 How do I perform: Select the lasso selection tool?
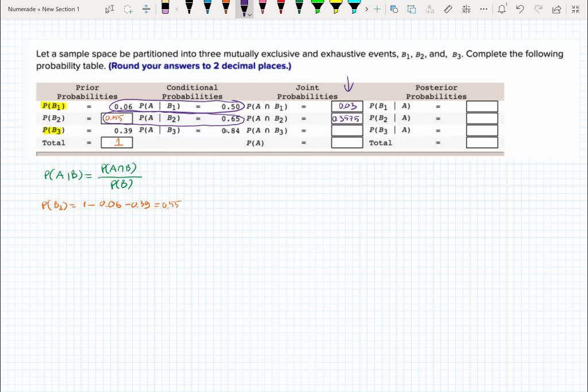pos(127,9)
